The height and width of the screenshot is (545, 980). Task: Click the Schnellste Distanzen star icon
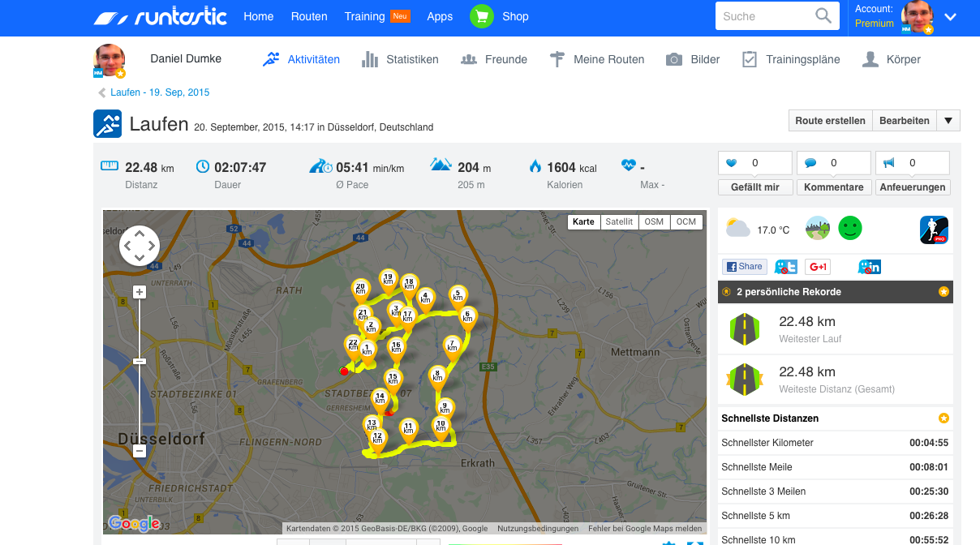(943, 418)
